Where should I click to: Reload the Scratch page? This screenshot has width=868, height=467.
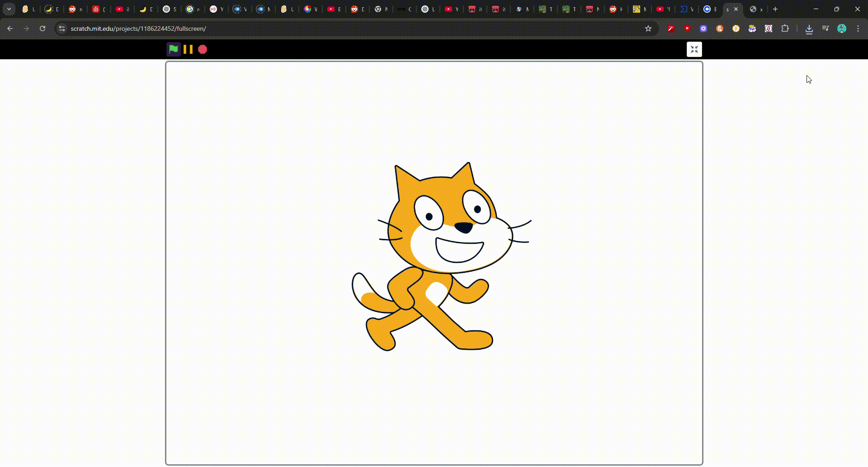(42, 29)
